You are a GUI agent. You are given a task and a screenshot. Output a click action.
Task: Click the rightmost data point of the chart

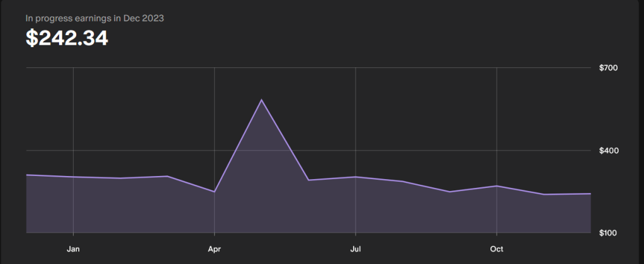[590, 194]
